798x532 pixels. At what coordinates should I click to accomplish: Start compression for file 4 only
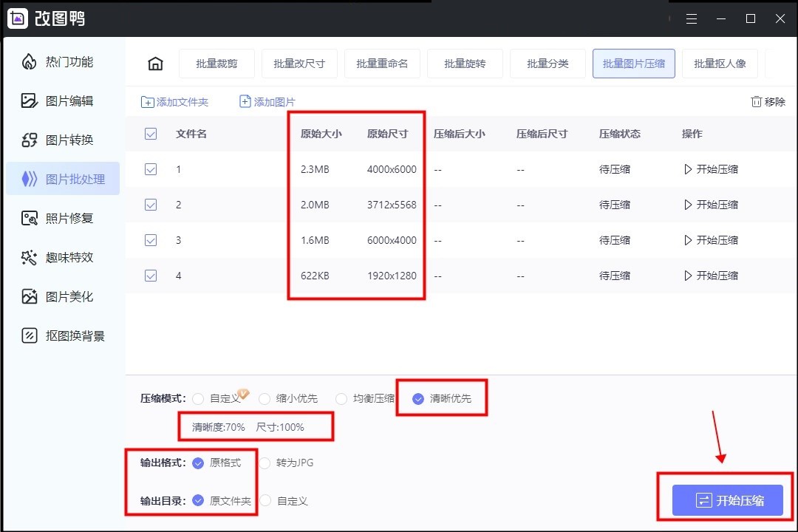pyautogui.click(x=712, y=275)
